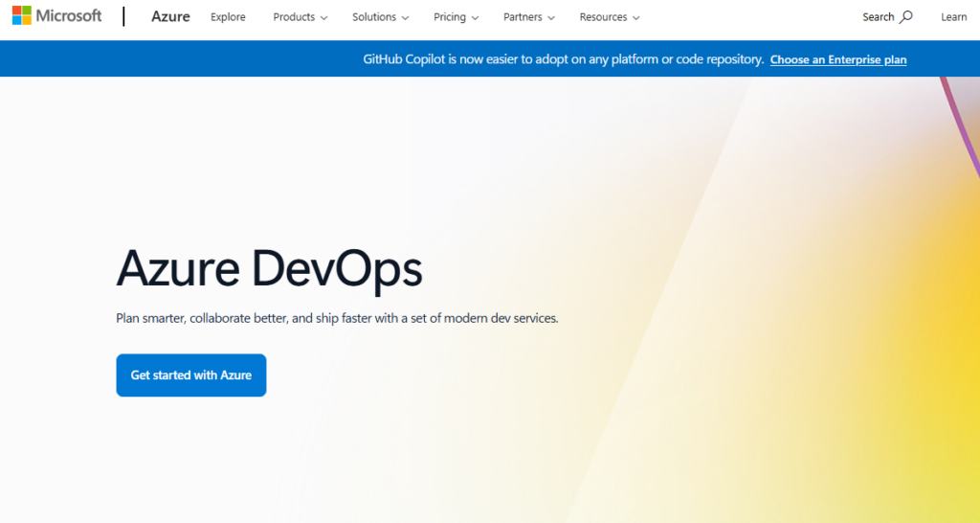Expand the Products dropdown

pyautogui.click(x=300, y=17)
